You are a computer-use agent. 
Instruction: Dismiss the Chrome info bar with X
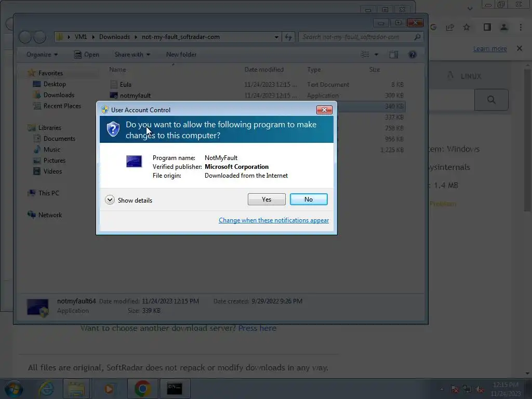[520, 48]
